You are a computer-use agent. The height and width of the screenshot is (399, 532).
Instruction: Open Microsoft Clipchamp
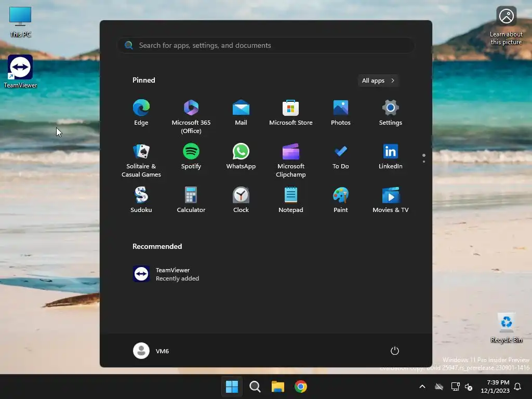tap(291, 161)
